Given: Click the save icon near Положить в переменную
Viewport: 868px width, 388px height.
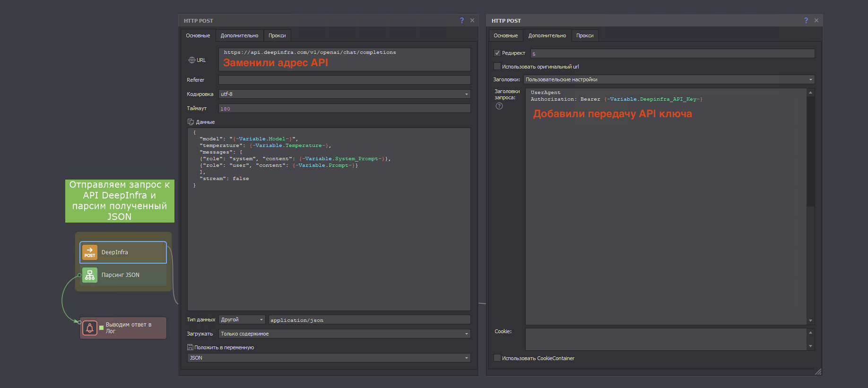Looking at the screenshot, I should [190, 347].
